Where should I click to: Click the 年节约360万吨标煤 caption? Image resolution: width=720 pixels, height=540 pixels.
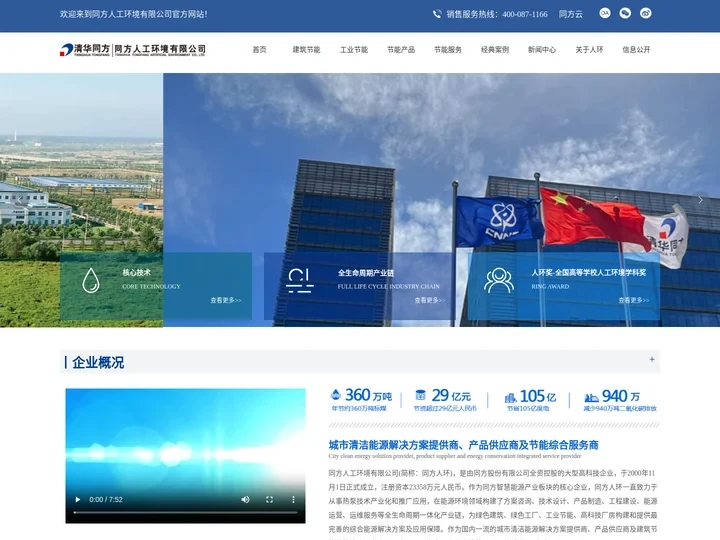(x=359, y=408)
